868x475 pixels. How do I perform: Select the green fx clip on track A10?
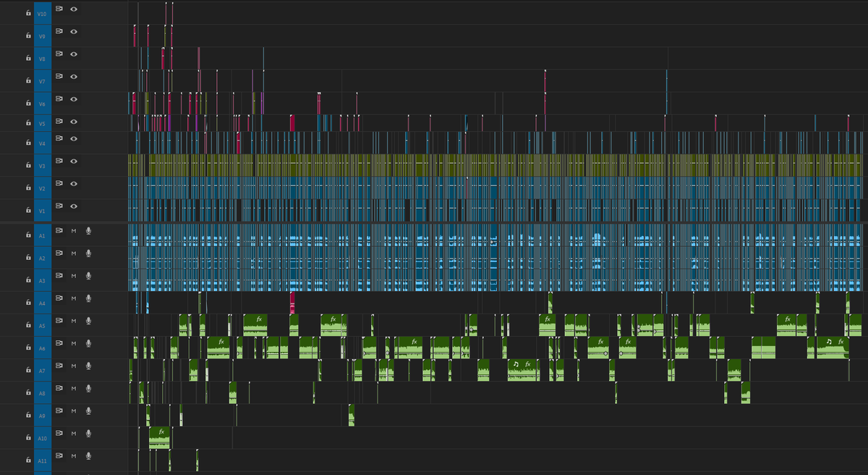[x=158, y=437]
